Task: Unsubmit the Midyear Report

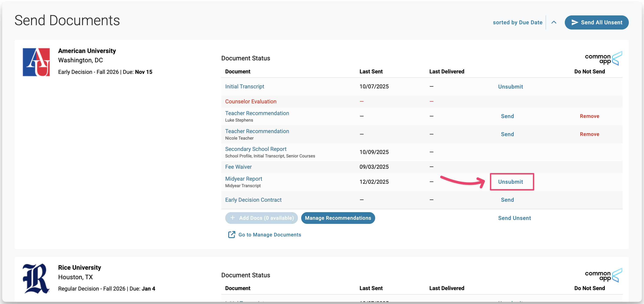Action: 510,182
